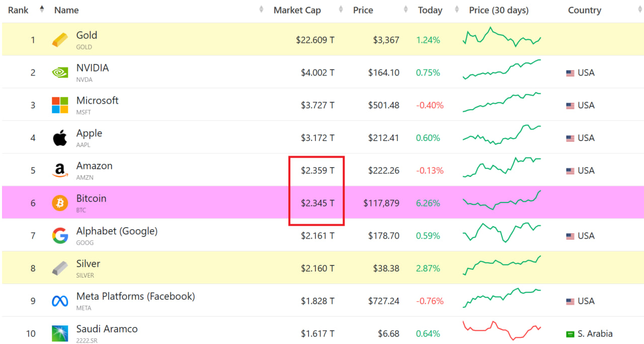Open the NVIDIA company name link
This screenshot has width=644, height=344.
point(93,68)
